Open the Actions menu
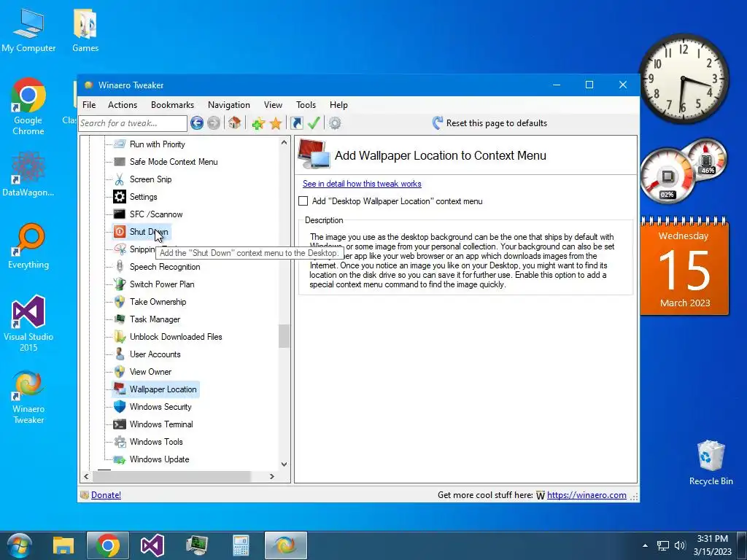 [123, 105]
